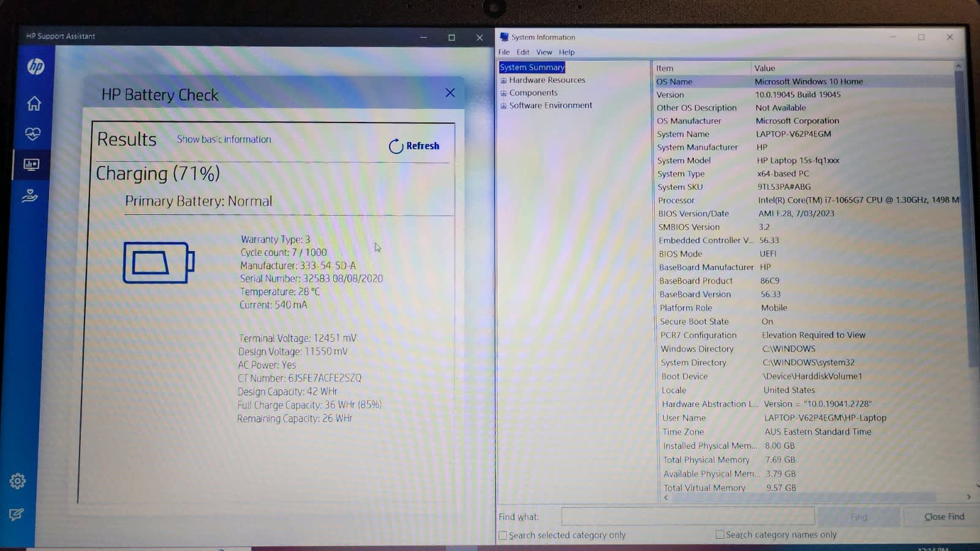Maximize the System Information window
Image resolution: width=980 pixels, height=551 pixels.
coord(921,37)
